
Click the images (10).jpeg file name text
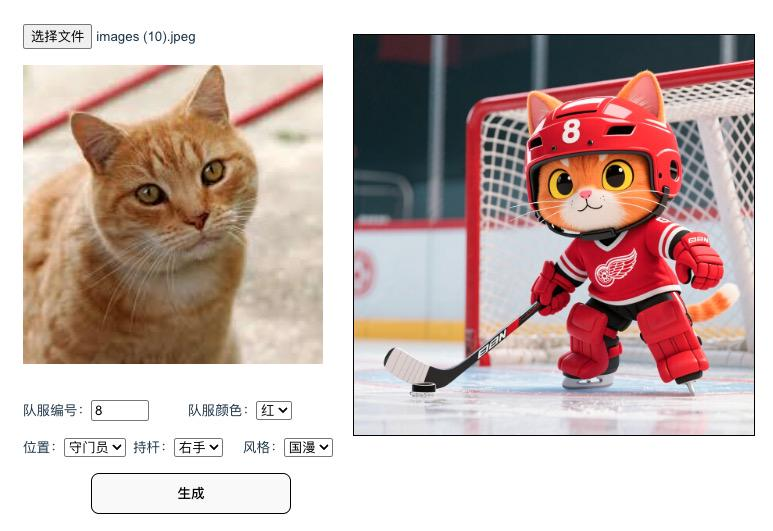coord(146,37)
